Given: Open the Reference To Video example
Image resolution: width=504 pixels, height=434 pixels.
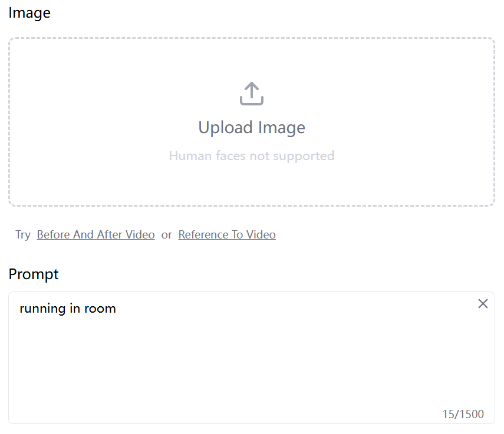Looking at the screenshot, I should [x=227, y=234].
